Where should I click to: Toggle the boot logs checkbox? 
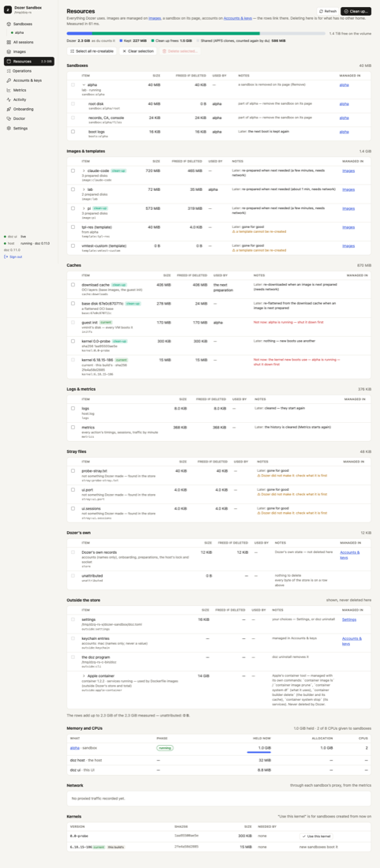pos(73,132)
